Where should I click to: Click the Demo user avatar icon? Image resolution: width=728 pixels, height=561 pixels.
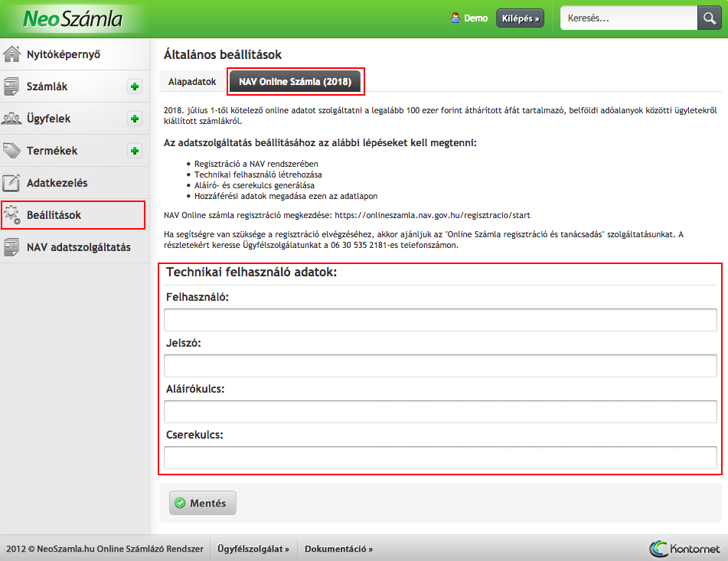coord(455,18)
